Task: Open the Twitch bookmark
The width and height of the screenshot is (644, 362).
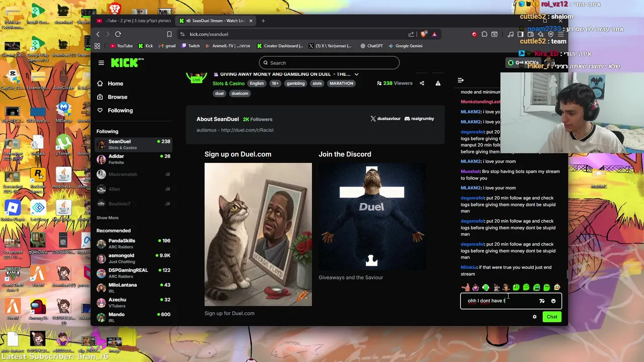Action: point(190,46)
